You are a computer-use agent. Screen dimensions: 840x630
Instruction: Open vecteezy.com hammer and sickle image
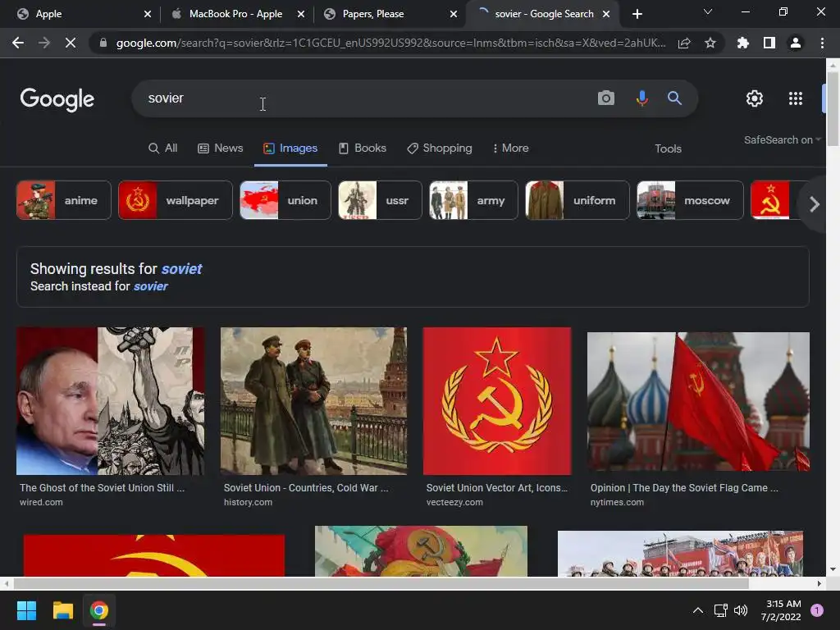click(x=496, y=400)
